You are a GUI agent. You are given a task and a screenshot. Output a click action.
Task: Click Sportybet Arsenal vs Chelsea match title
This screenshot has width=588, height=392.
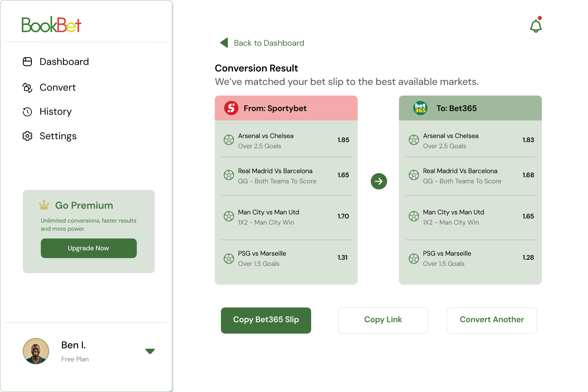266,136
